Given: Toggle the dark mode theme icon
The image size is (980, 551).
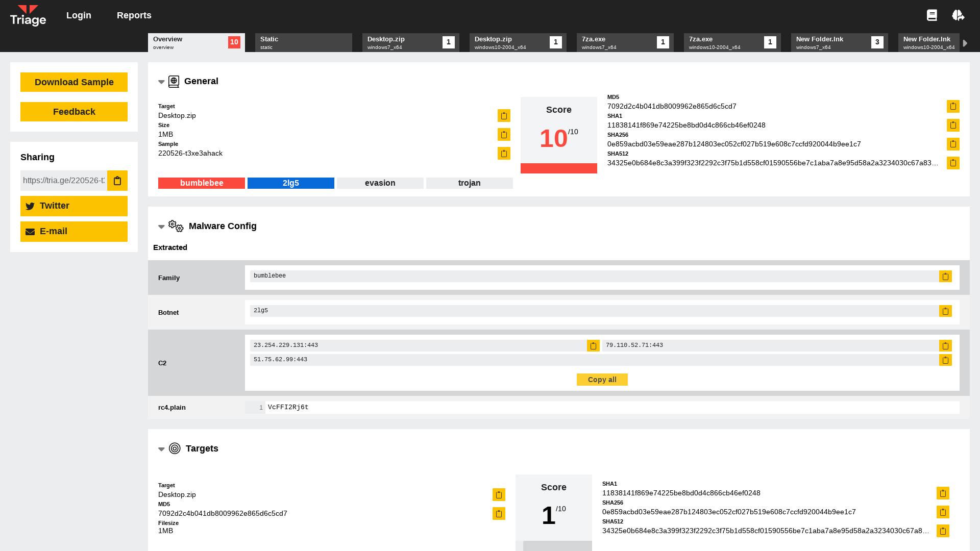Looking at the screenshot, I should tap(958, 15).
